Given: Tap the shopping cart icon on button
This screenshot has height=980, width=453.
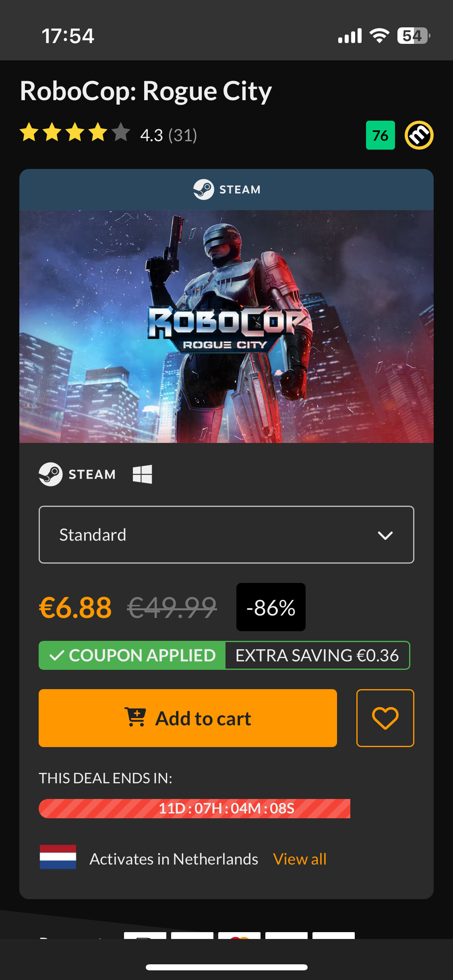Looking at the screenshot, I should coord(135,717).
